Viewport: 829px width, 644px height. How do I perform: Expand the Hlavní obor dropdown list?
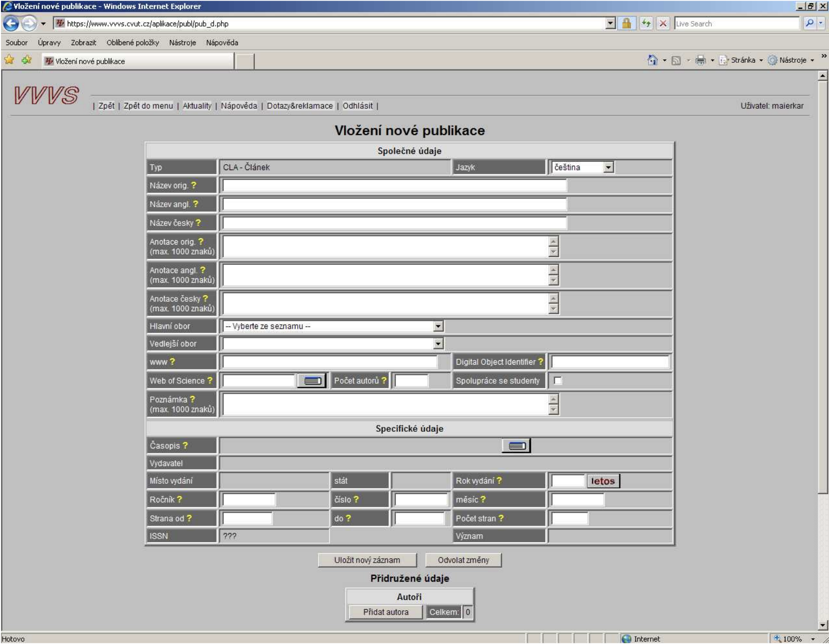pyautogui.click(x=438, y=326)
